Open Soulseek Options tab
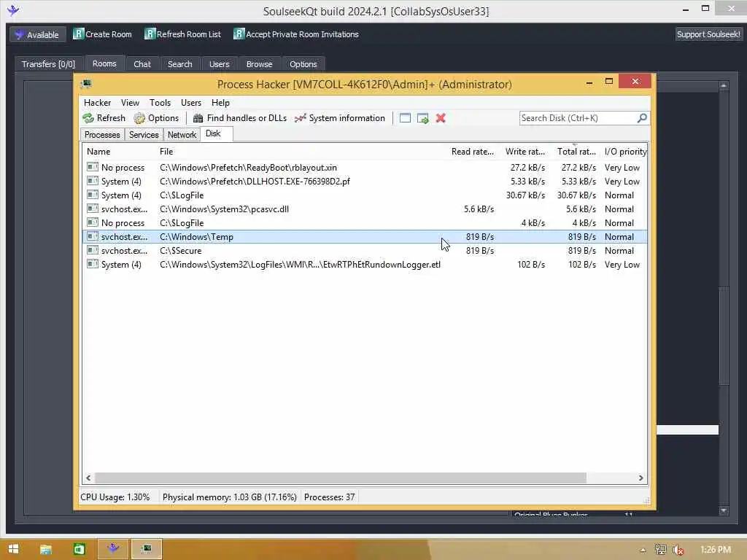 303,64
